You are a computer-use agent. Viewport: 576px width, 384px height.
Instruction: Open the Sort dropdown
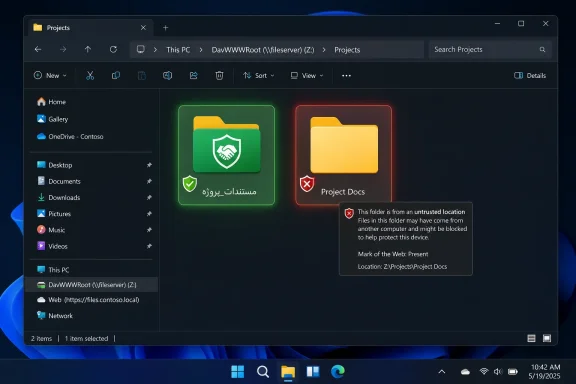(259, 75)
